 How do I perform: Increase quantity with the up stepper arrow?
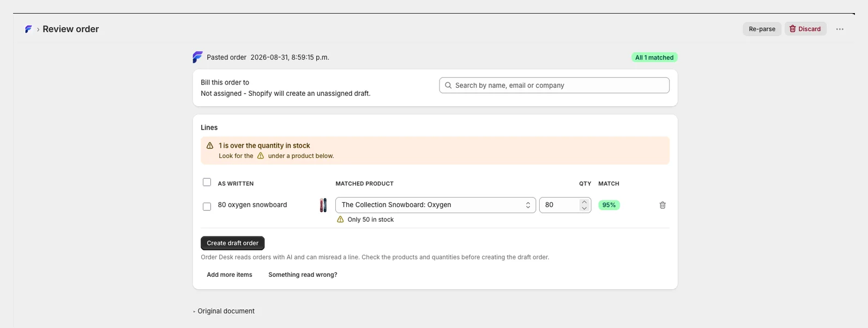coord(584,202)
